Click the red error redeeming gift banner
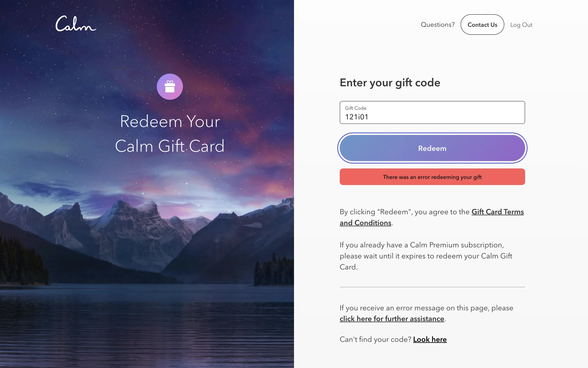588x368 pixels. 432,177
